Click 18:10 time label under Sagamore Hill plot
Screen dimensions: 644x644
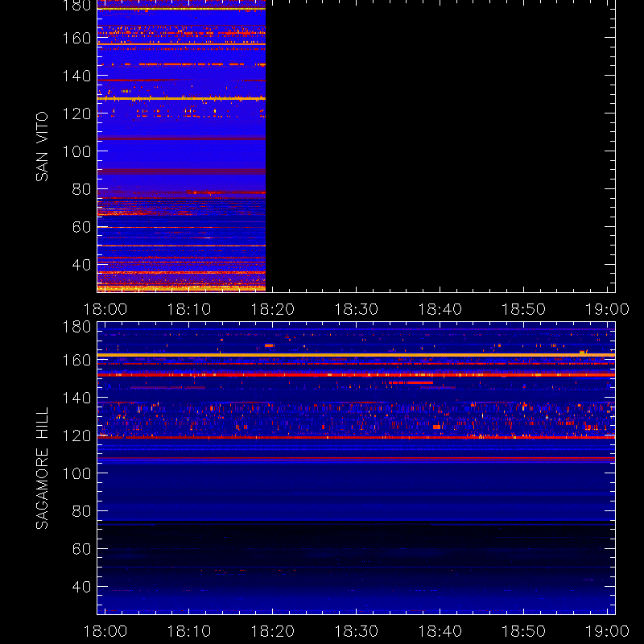coord(189,631)
